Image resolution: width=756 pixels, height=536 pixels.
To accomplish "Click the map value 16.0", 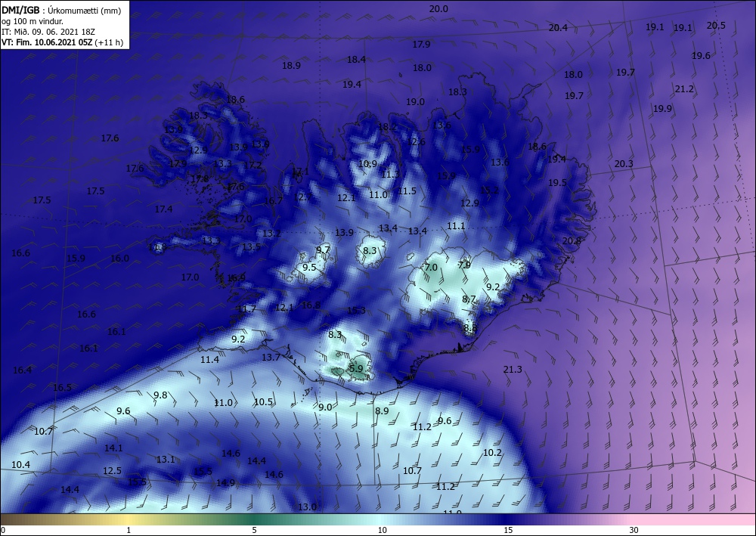I will (119, 259).
